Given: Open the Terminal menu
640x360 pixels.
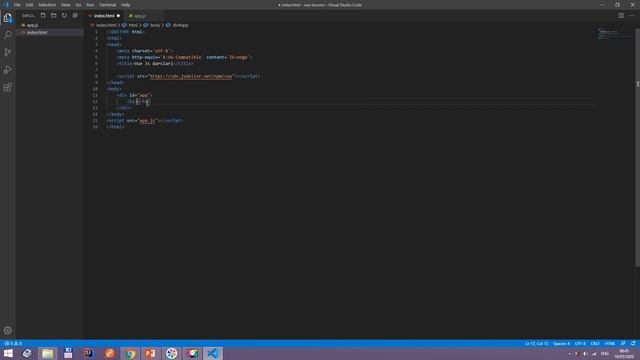Looking at the screenshot, I should pos(107,5).
